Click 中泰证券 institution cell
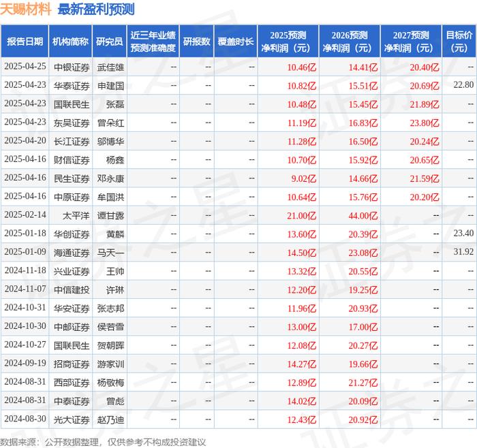Viewport: 477px width, 448px height. (72, 401)
